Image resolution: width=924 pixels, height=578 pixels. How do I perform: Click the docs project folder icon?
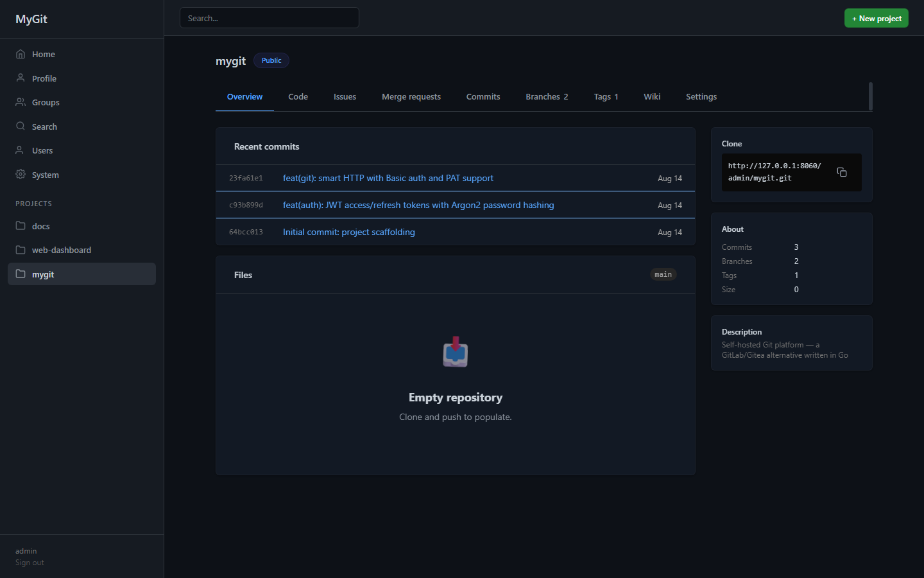(x=21, y=225)
